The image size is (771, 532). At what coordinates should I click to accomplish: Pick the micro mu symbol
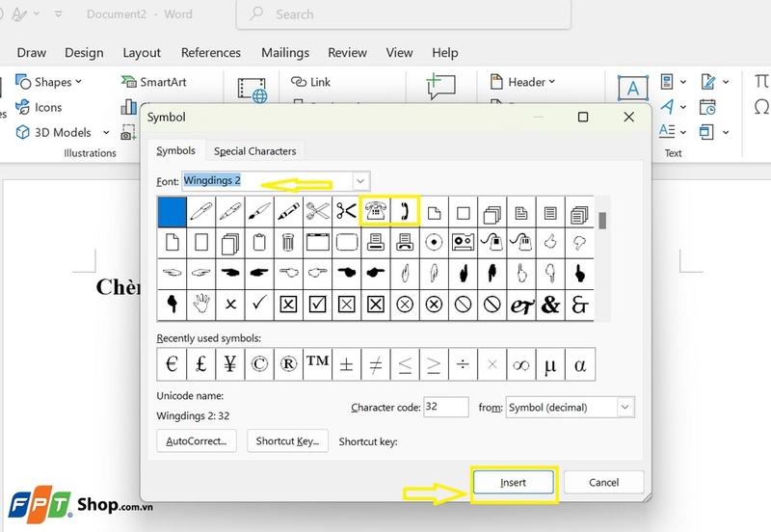tap(550, 364)
